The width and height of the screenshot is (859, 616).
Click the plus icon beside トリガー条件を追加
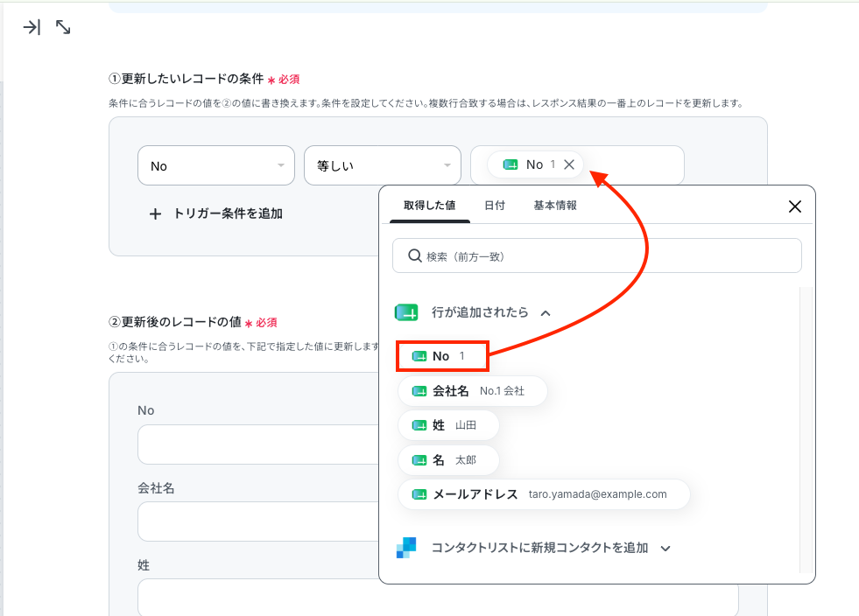[x=155, y=214]
